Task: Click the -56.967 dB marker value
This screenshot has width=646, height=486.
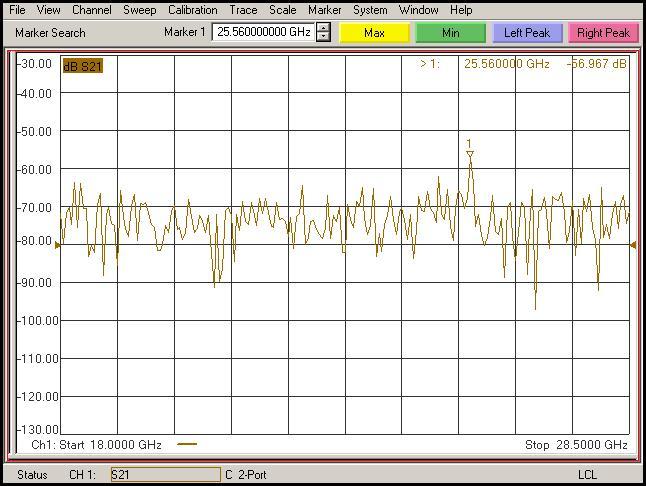Action: pos(597,64)
